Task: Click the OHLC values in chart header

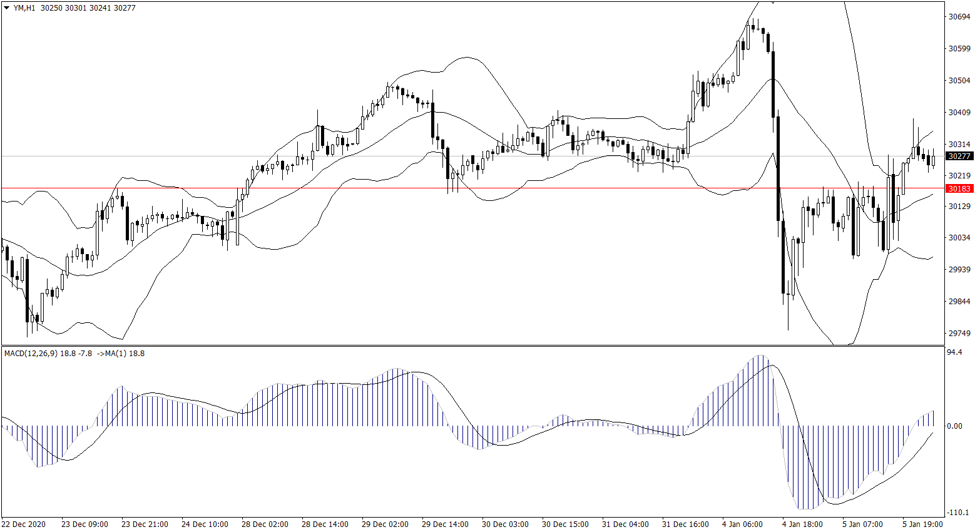Action: tap(88, 8)
